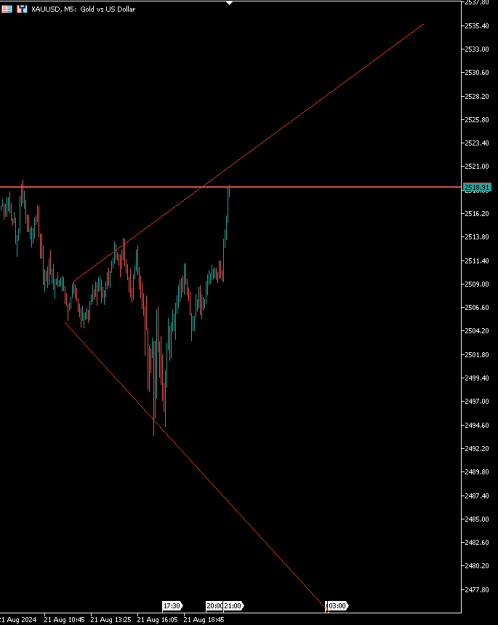The image size is (498, 625).
Task: Click the 2482.60 price scale label
Action: point(477,542)
